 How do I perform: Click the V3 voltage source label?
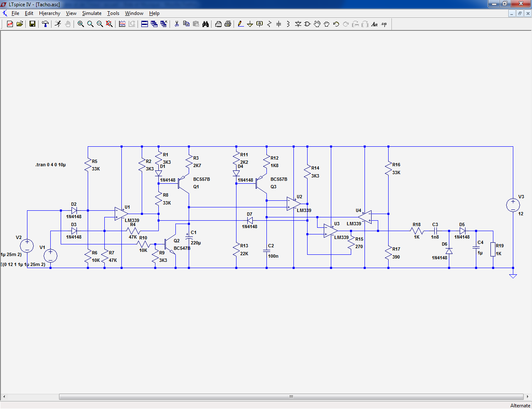pyautogui.click(x=521, y=197)
